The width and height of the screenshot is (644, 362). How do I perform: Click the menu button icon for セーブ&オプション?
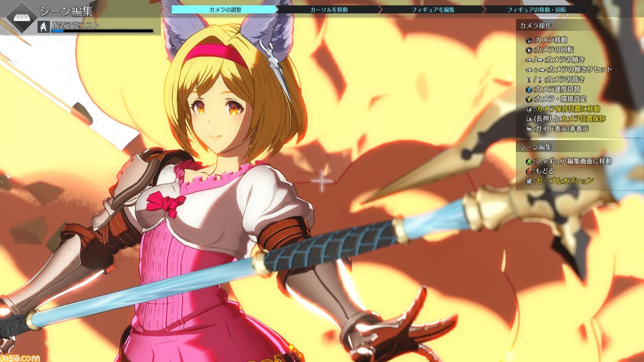(529, 181)
